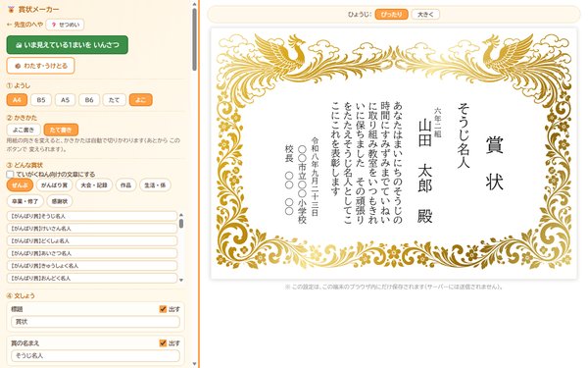Toggle the 賞の名まえ 出す checkbox
The image size is (588, 368).
(x=163, y=342)
